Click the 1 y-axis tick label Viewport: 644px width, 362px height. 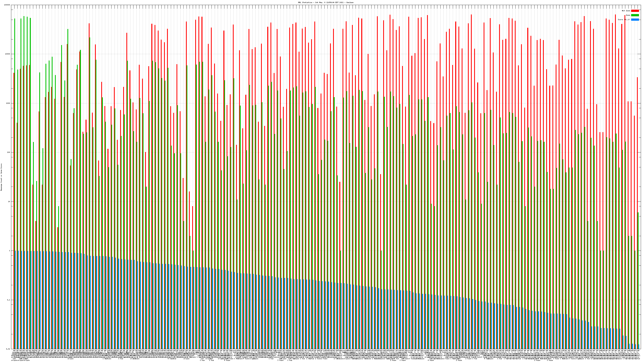click(9, 251)
